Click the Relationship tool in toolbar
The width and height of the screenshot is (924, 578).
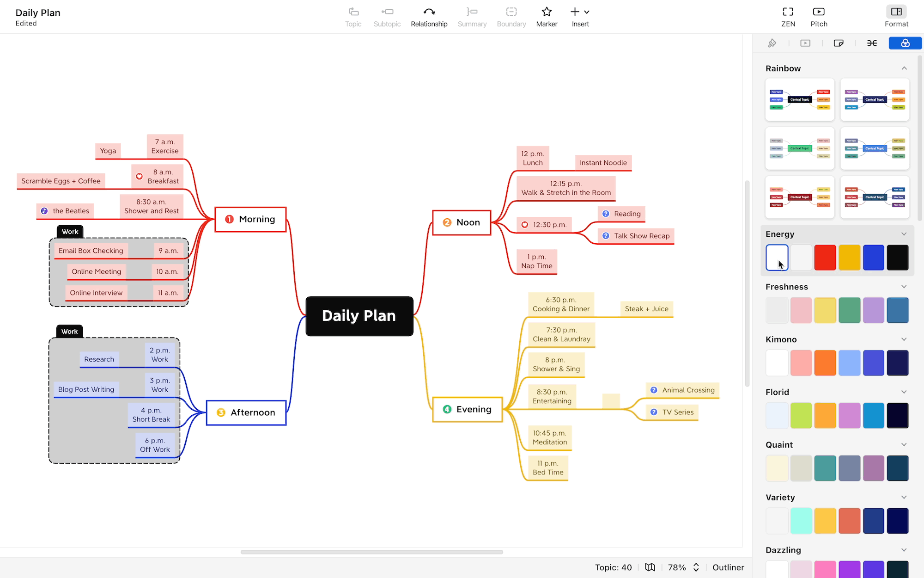click(x=429, y=17)
